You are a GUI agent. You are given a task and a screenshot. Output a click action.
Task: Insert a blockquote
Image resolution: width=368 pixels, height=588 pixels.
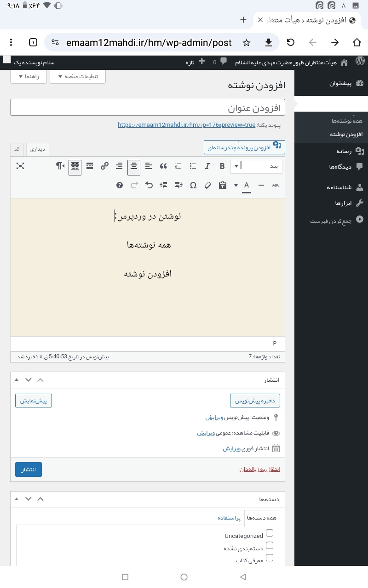click(163, 166)
